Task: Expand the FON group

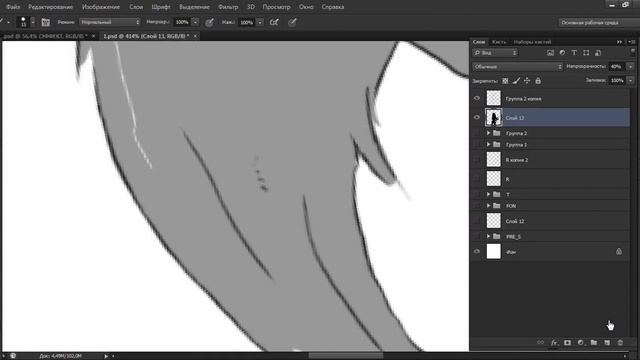Action: coord(488,206)
